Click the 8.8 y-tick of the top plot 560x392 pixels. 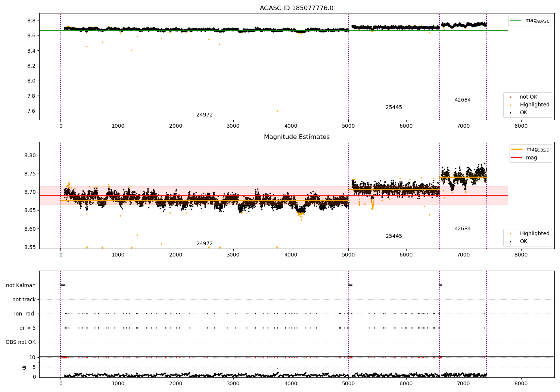[x=31, y=21]
